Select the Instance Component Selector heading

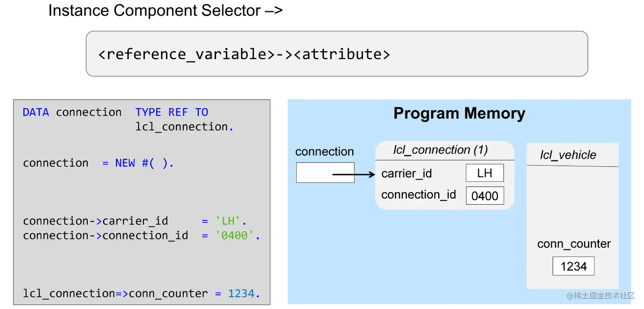tap(166, 10)
